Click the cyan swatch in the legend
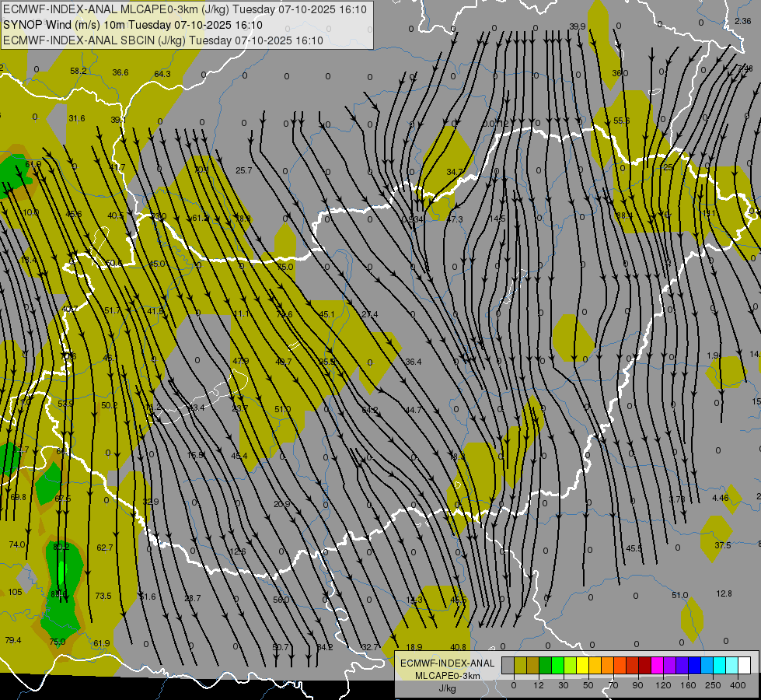This screenshot has height=700, width=761. [x=719, y=665]
